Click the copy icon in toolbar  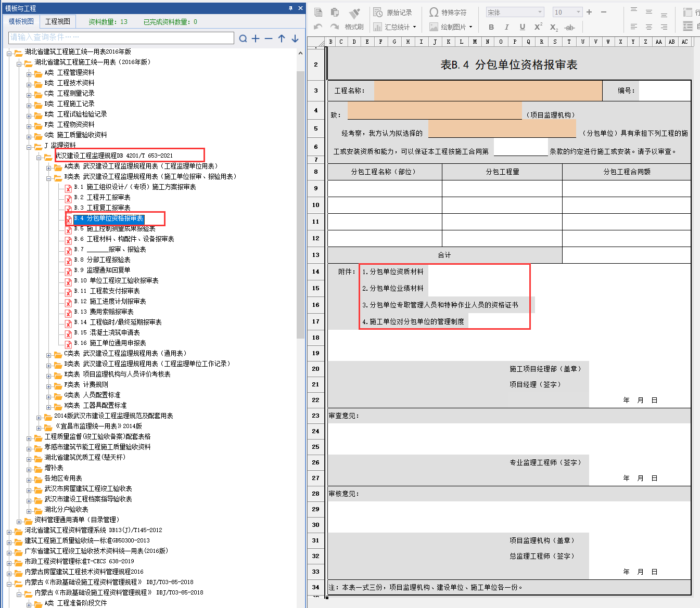319,12
